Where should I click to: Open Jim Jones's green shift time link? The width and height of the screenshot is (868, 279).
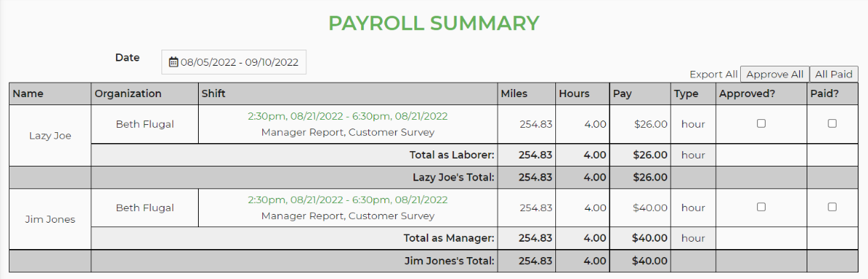pos(348,199)
